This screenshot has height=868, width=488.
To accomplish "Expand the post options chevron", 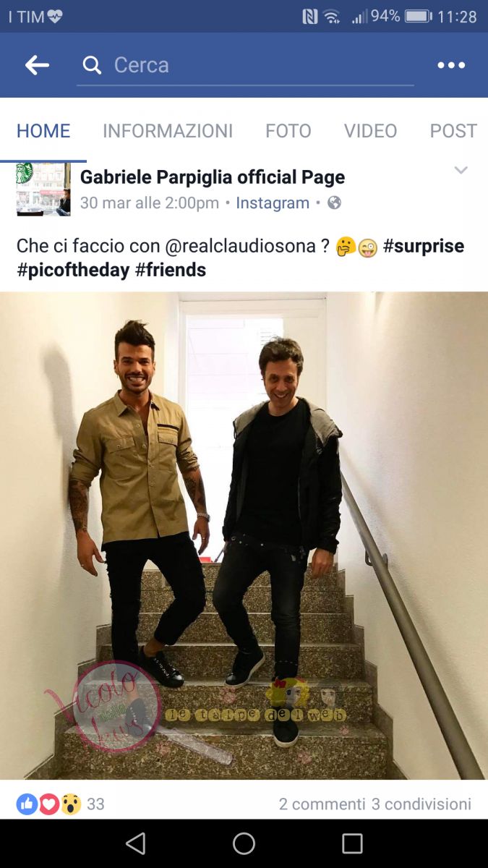I will point(461,170).
